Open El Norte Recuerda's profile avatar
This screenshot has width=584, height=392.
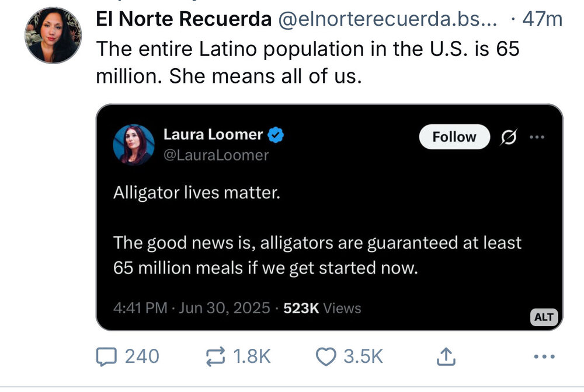tap(53, 35)
